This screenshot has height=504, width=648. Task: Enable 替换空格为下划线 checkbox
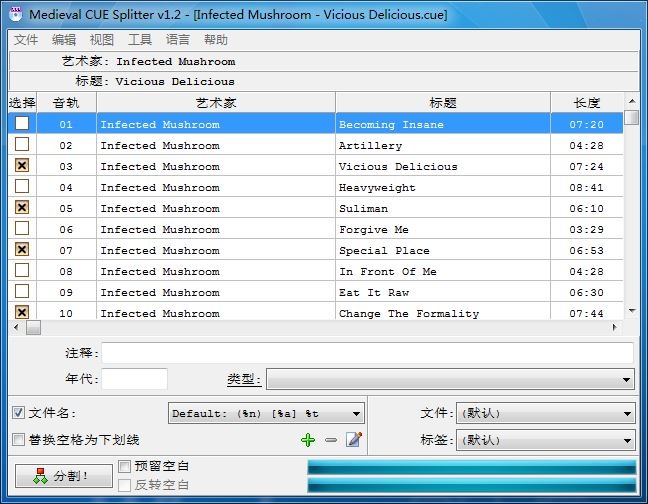tap(18, 439)
